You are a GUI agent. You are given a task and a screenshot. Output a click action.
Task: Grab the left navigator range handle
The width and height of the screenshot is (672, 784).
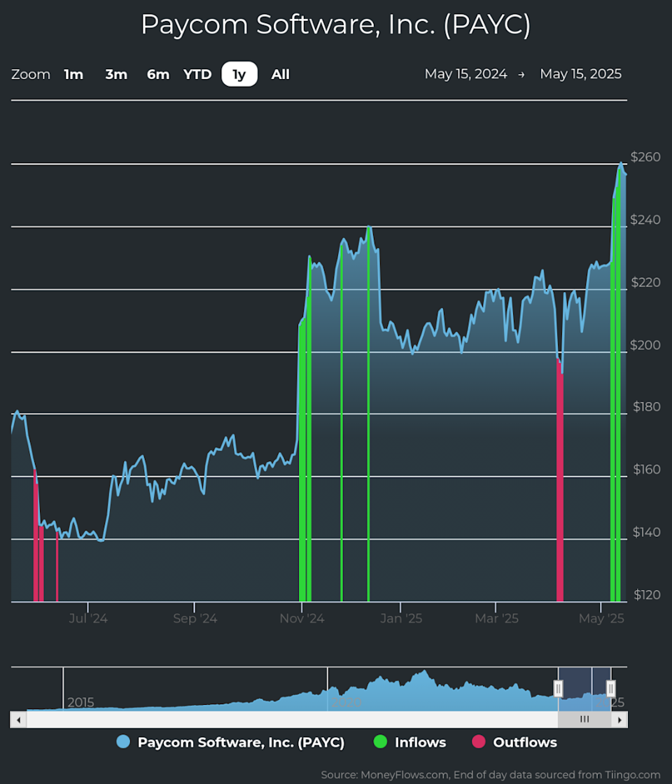(559, 689)
